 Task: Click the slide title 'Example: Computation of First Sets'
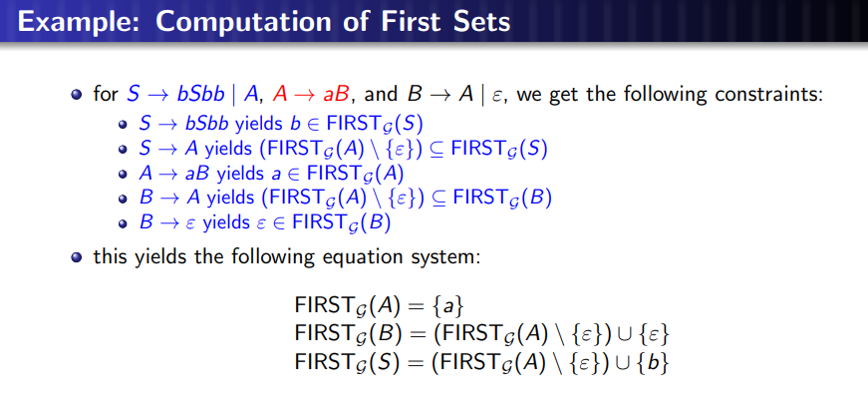point(263,23)
